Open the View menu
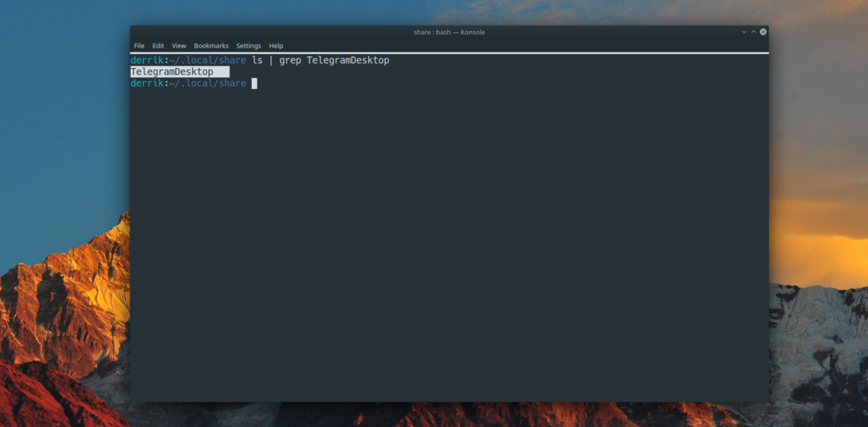 coord(179,46)
